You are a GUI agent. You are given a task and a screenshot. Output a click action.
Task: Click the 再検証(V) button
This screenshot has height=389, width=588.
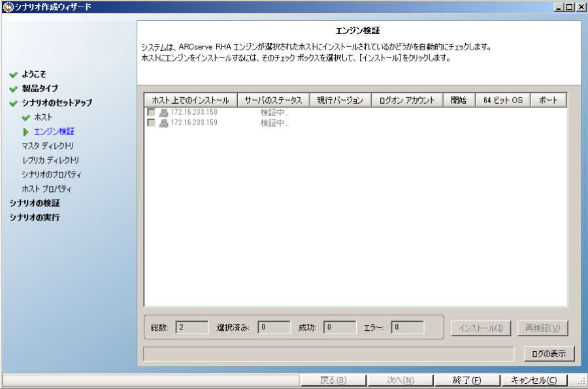pyautogui.click(x=543, y=328)
